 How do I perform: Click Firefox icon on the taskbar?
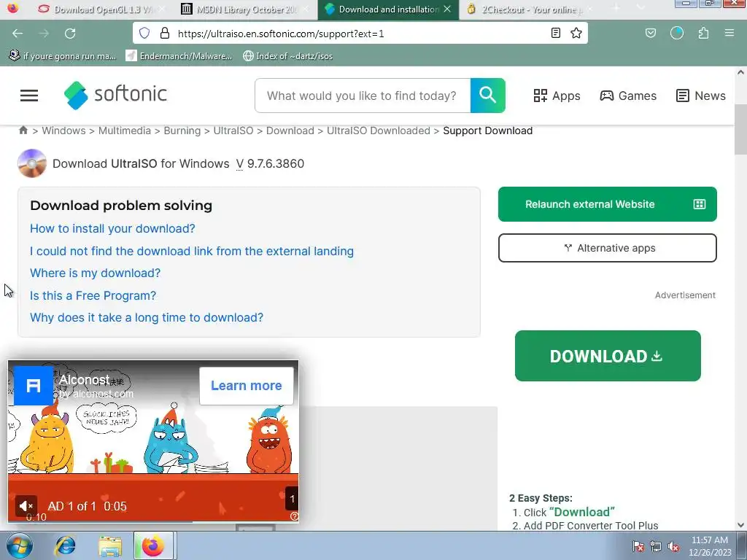coord(153,545)
